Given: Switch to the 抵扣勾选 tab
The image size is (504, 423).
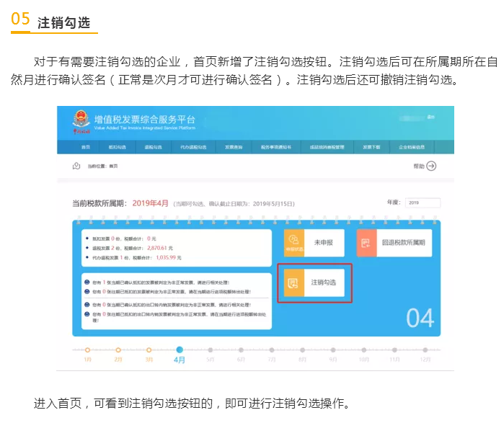Looking at the screenshot, I should pos(117,147).
